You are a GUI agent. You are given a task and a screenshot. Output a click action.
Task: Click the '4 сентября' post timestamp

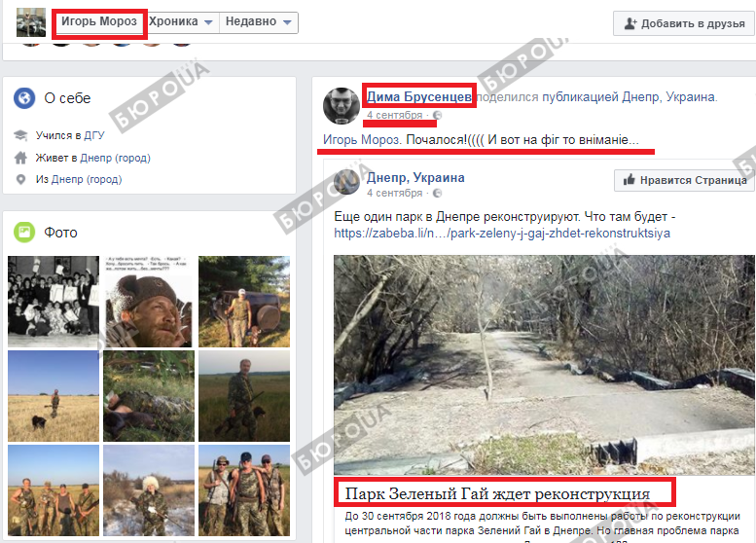[x=394, y=116]
